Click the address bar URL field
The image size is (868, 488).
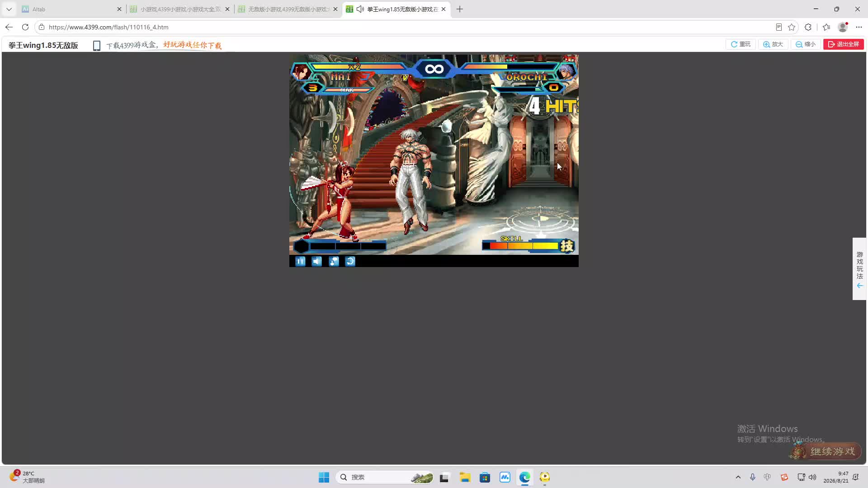[x=407, y=27]
